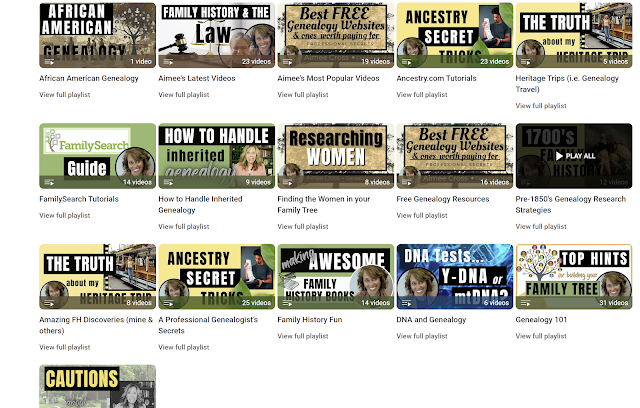Viewport: 640px width, 408px height.
Task: Click Amazing FH Discoveries title
Action: (96, 325)
